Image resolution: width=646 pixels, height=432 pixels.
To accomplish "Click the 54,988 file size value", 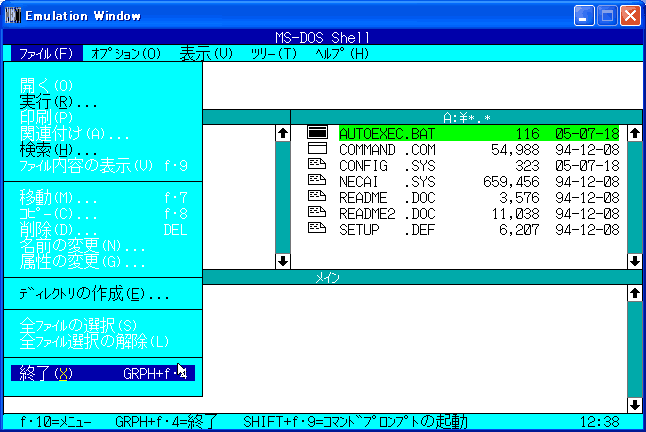I will pos(515,149).
